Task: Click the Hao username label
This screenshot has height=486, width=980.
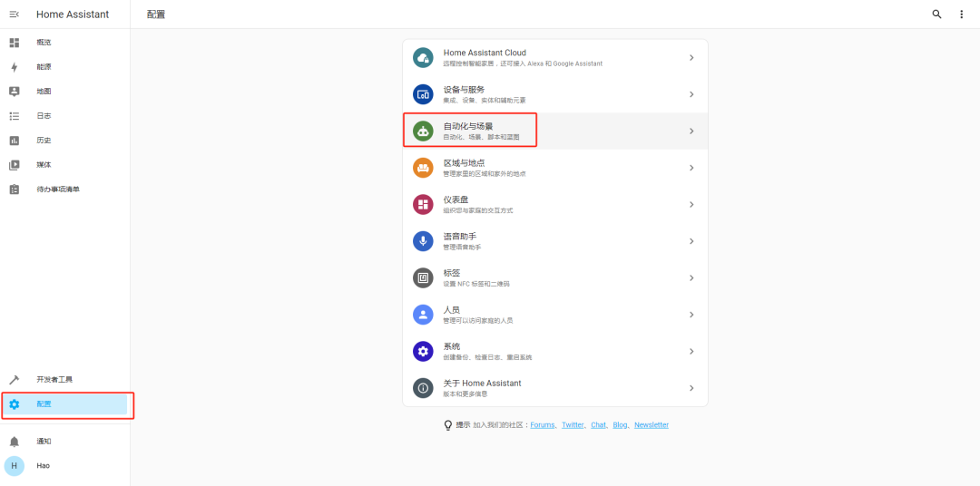Action: [44, 466]
